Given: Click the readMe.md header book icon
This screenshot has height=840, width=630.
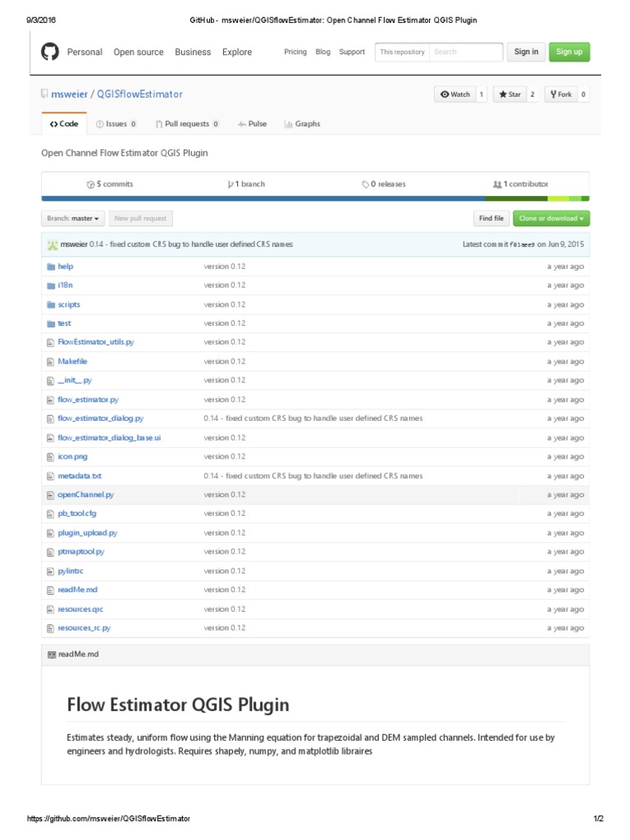Looking at the screenshot, I should [x=52, y=655].
